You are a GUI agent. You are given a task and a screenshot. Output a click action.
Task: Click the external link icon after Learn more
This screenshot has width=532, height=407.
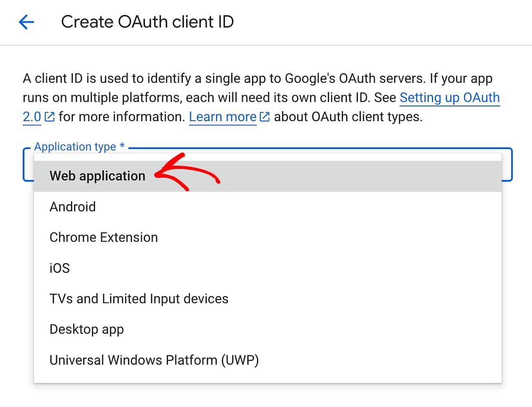264,117
